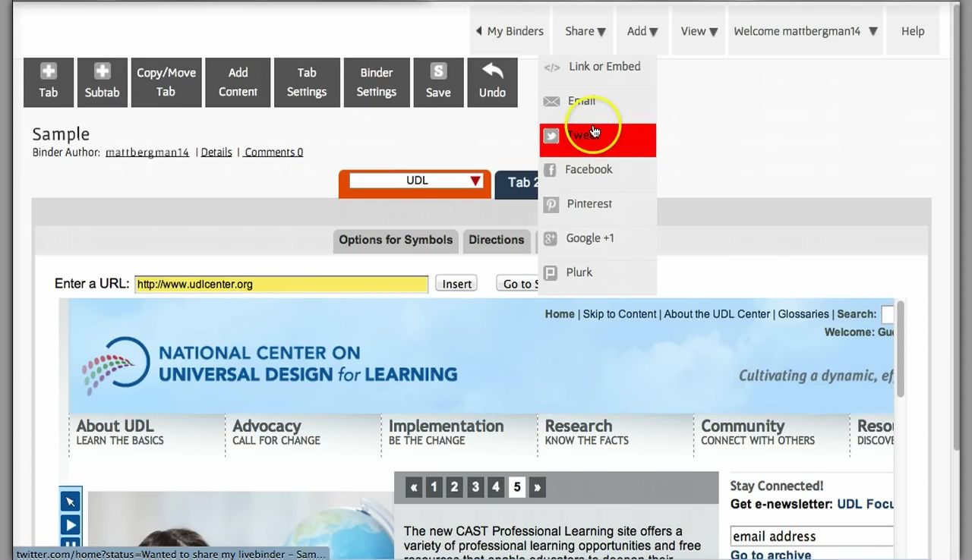The height and width of the screenshot is (560, 972).
Task: Click the Save binder icon button
Action: click(x=438, y=82)
